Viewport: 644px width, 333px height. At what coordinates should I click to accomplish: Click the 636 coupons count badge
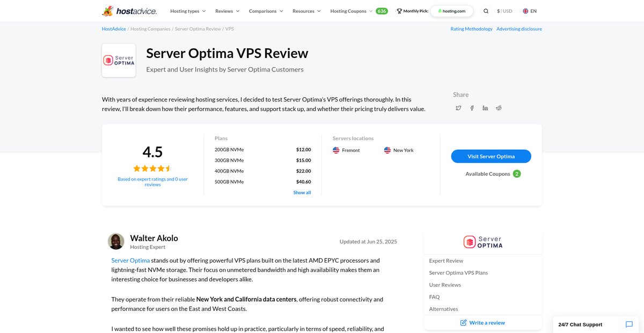tap(382, 11)
